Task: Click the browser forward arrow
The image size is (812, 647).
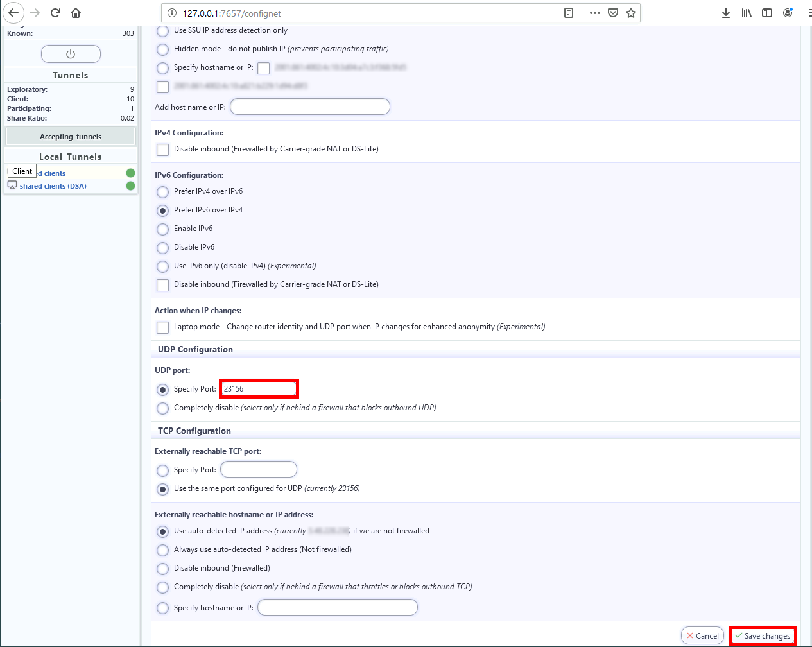Action: point(35,13)
